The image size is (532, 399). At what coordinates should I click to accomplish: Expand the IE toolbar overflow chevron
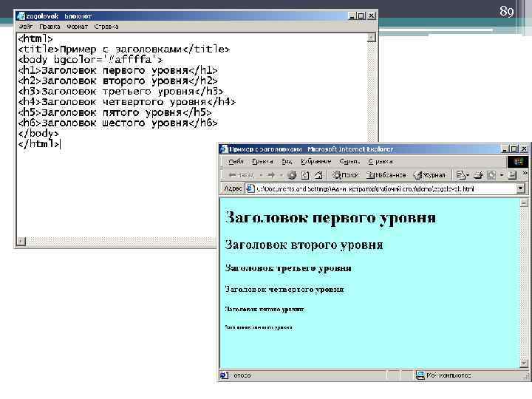(x=525, y=174)
